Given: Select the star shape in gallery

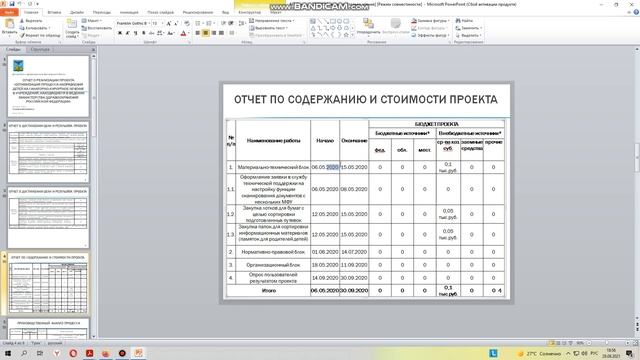Looking at the screenshot, I should click(346, 35).
